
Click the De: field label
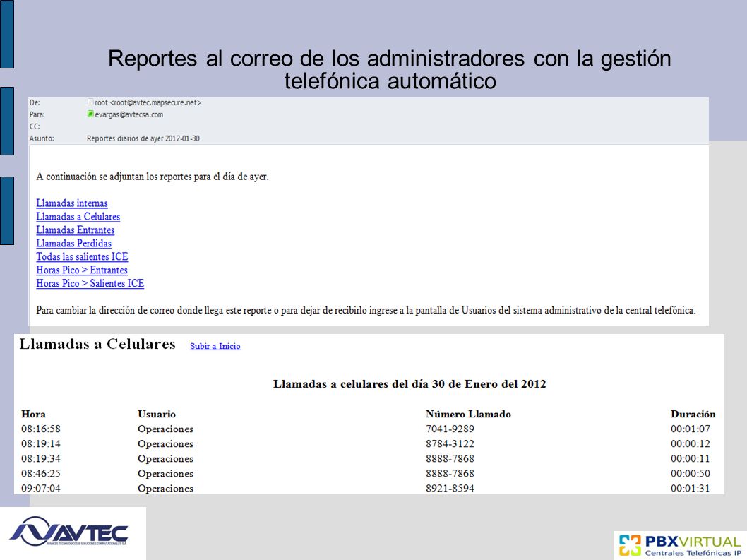point(35,102)
